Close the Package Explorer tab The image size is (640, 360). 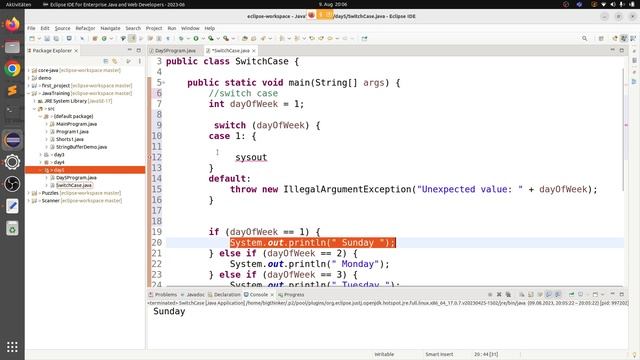pos(76,51)
